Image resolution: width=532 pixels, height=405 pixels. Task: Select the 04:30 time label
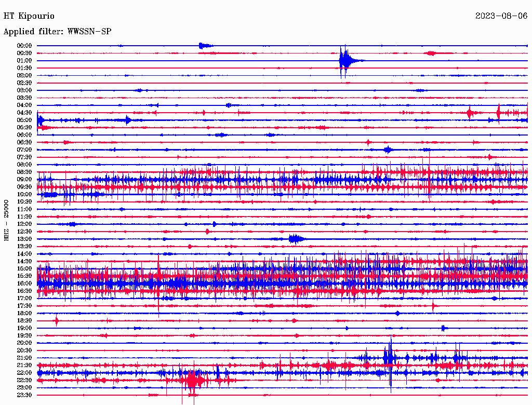(24, 113)
